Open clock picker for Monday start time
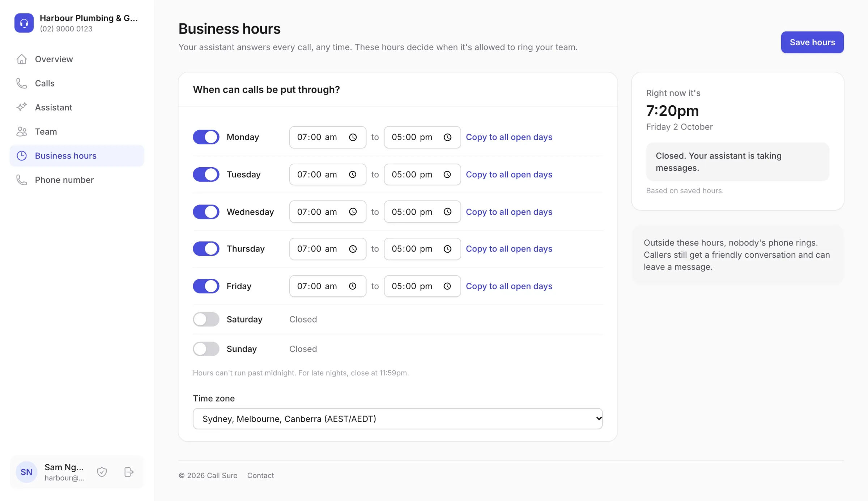Image resolution: width=868 pixels, height=501 pixels. tap(353, 137)
